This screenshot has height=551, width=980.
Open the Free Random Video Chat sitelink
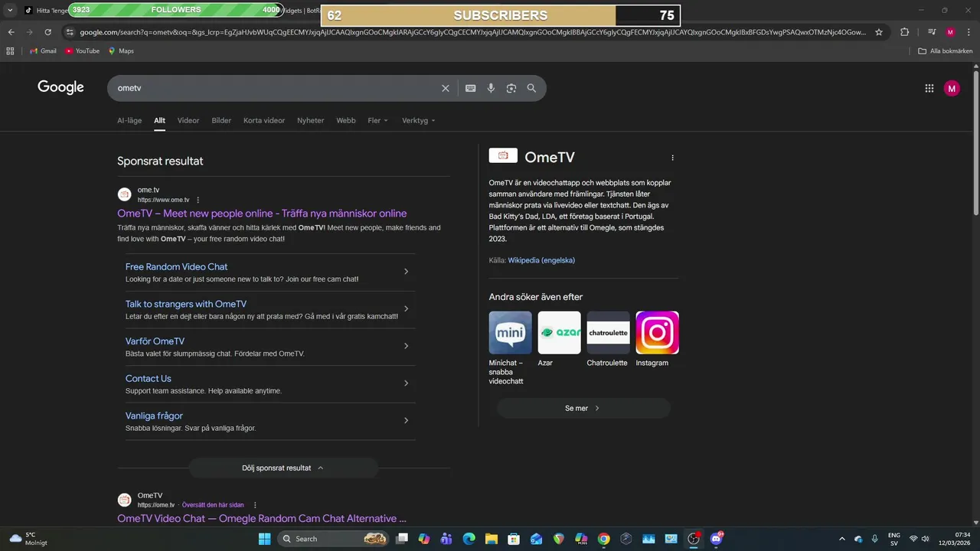[x=176, y=266]
